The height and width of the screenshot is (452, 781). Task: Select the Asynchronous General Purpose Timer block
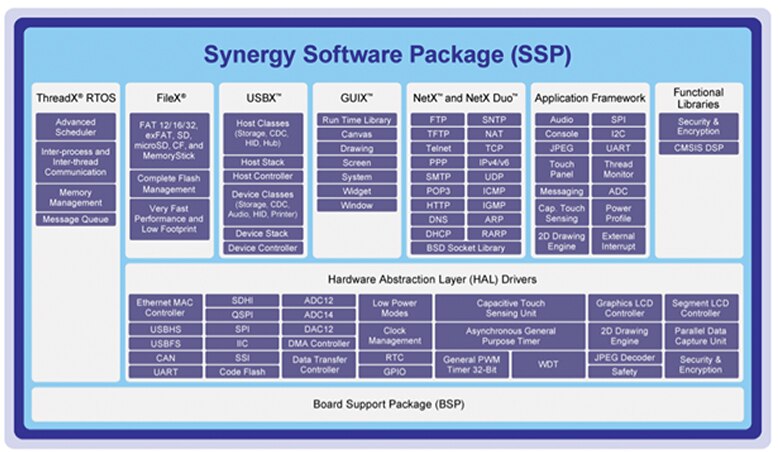[511, 336]
